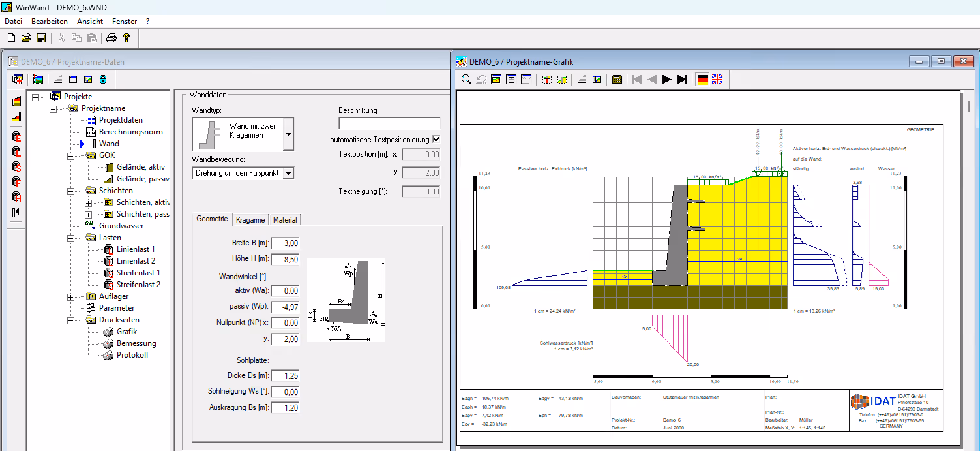Select Berechnungsnorm in the project tree
Screen dimensions: 980x451
[130, 132]
